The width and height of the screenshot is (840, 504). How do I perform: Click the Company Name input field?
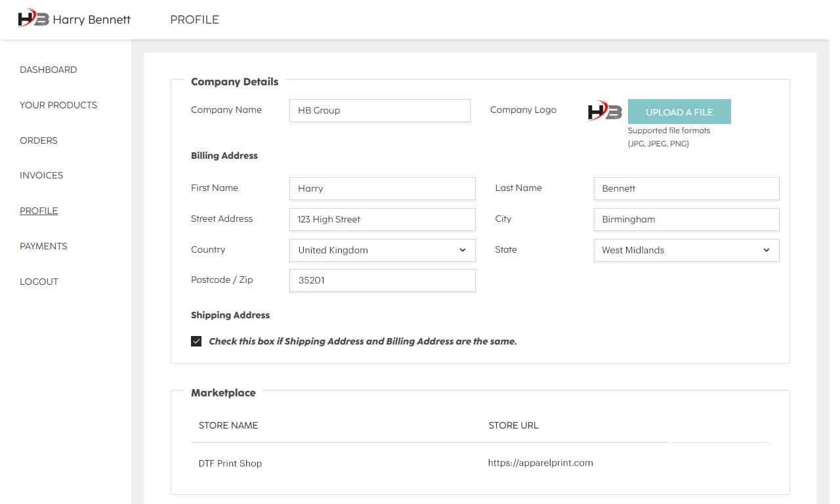(x=379, y=110)
